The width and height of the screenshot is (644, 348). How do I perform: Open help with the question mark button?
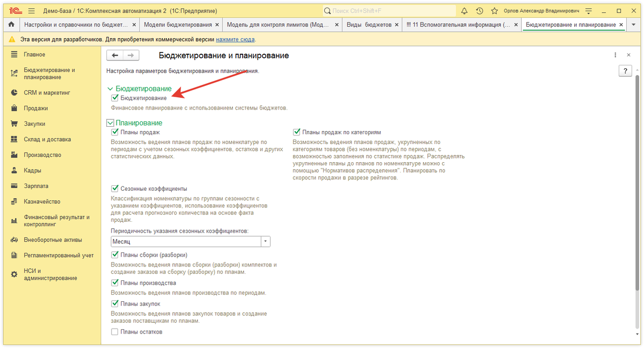[x=625, y=71]
